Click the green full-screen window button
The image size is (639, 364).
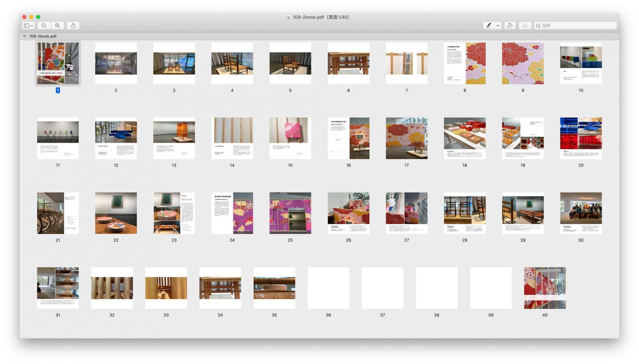[38, 17]
